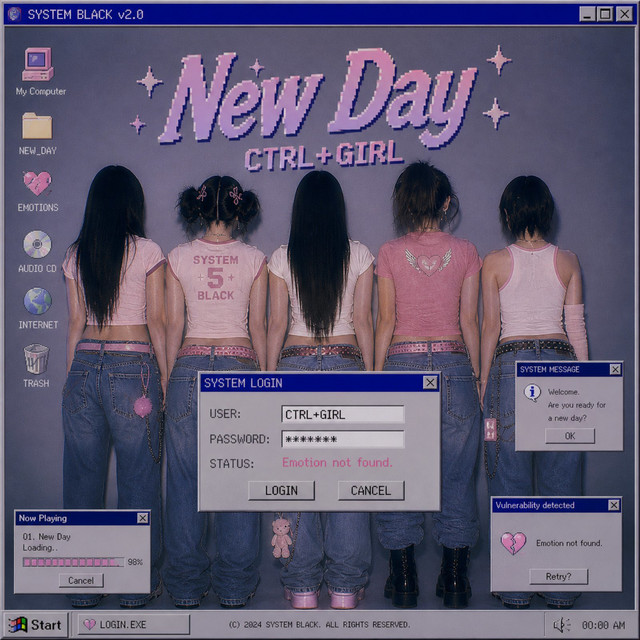
Task: Click the speaker volume icon in the tray
Action: click(x=562, y=625)
